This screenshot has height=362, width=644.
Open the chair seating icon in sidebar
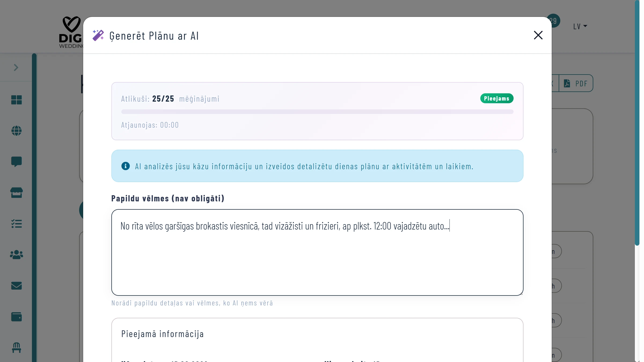pos(16,348)
